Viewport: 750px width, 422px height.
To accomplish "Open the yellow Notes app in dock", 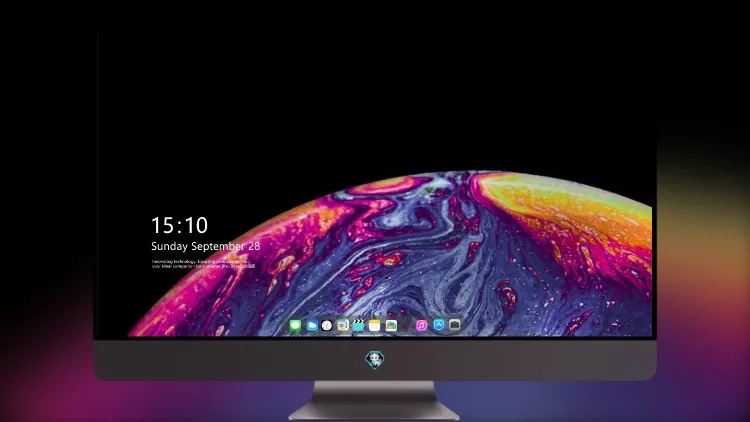I will coord(375,326).
